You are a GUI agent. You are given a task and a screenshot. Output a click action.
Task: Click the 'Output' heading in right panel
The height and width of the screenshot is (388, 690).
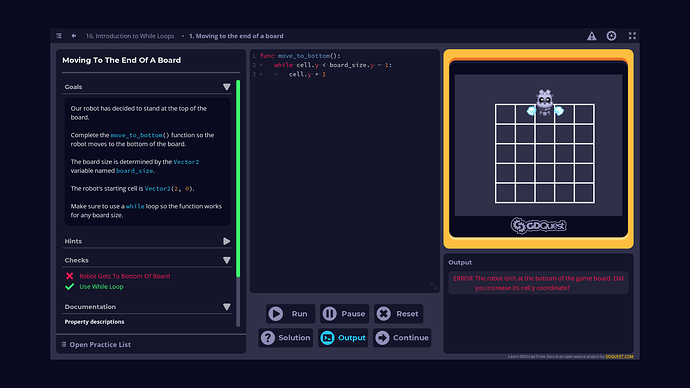[x=460, y=262]
